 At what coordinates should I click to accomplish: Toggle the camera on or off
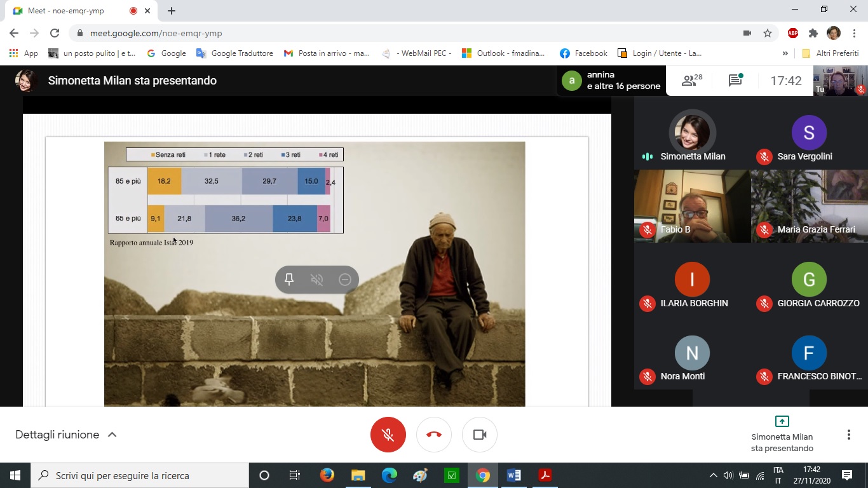pos(480,435)
